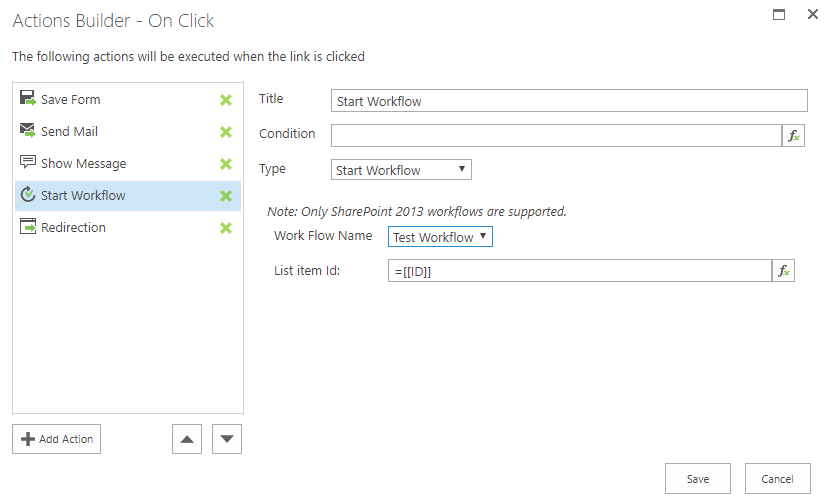Delete the Redirection action
The width and height of the screenshot is (827, 501).
[226, 228]
